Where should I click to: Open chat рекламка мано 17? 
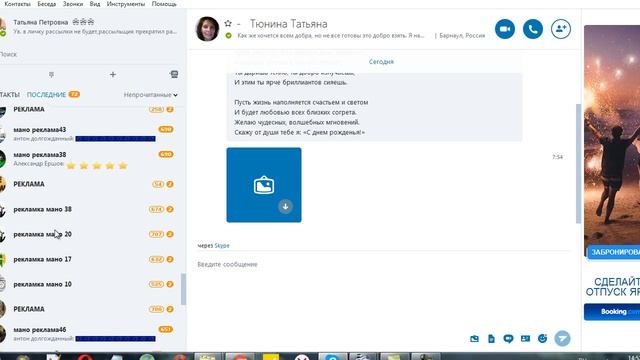[92, 259]
